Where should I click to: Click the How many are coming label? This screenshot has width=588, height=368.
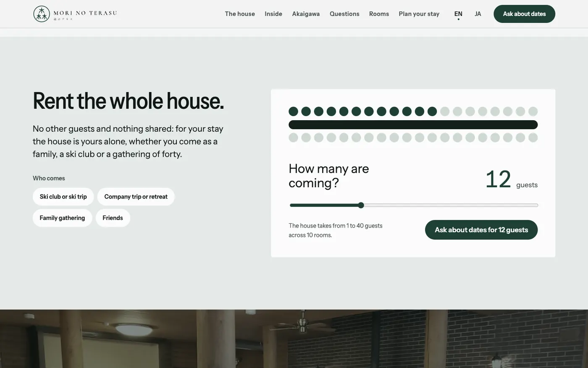(329, 175)
